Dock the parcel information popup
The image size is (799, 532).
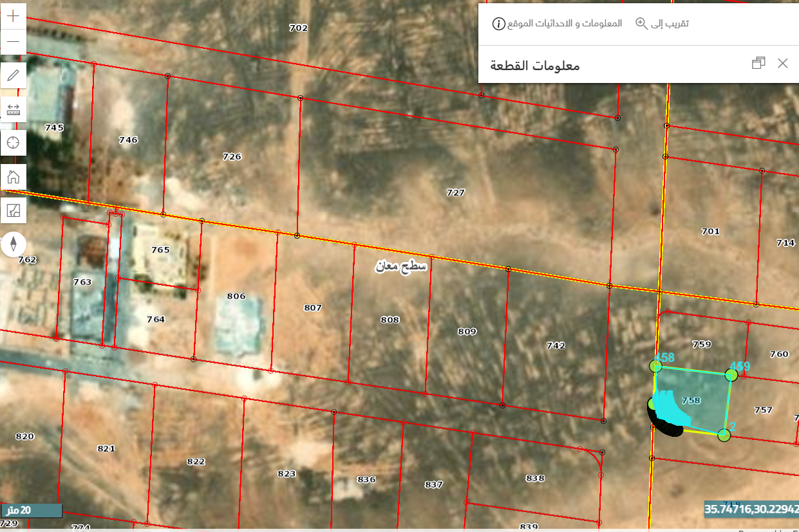[758, 63]
